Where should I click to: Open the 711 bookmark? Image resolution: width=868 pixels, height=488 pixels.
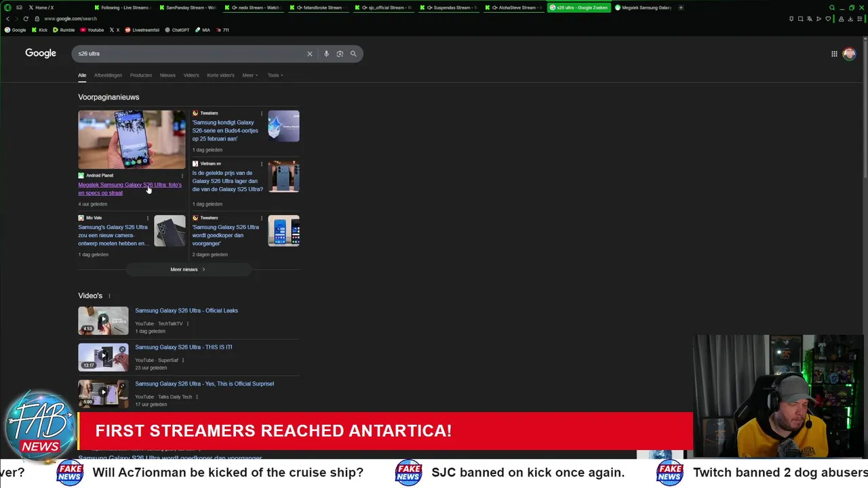[222, 30]
